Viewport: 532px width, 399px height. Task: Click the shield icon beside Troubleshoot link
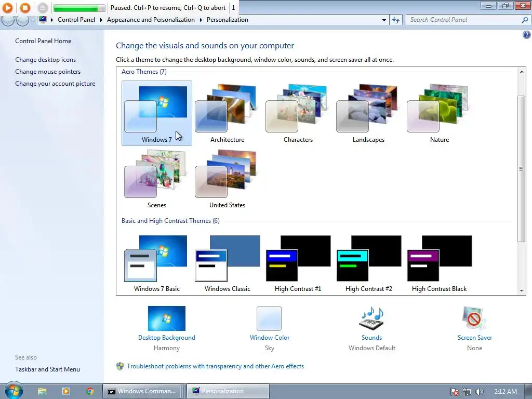coord(120,366)
